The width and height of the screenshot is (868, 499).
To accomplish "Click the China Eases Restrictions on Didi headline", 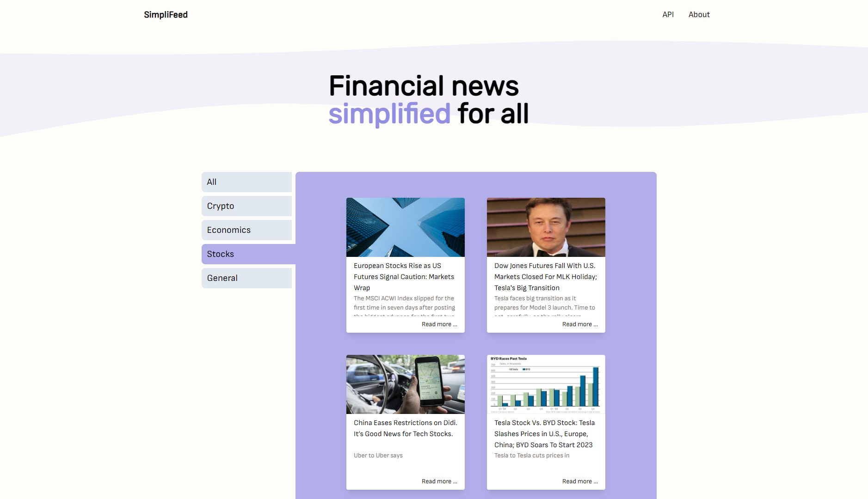I will pos(406,428).
